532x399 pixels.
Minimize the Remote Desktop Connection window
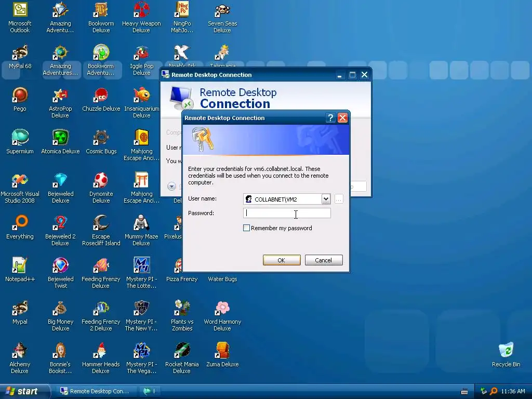[x=339, y=75]
